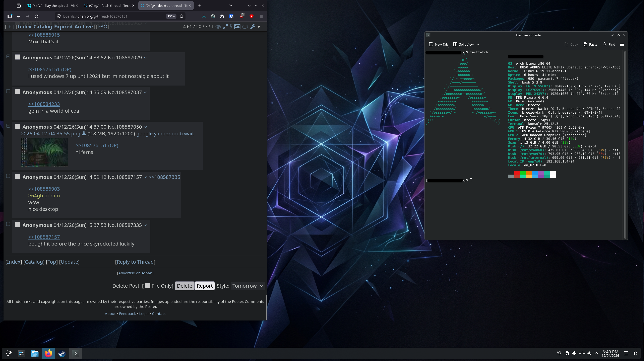The height and width of the screenshot is (361, 644).
Task: Bookmark page with the star icon
Action: click(x=181, y=16)
